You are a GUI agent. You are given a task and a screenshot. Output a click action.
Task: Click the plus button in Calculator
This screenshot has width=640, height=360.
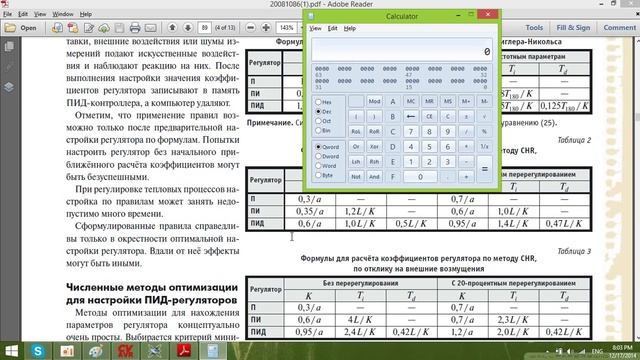[x=466, y=177]
